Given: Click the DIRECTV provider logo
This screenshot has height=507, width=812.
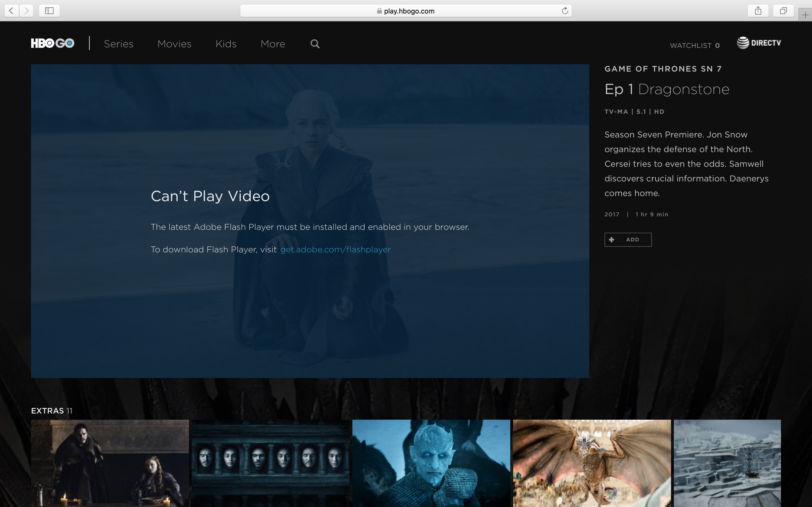Looking at the screenshot, I should coord(759,43).
